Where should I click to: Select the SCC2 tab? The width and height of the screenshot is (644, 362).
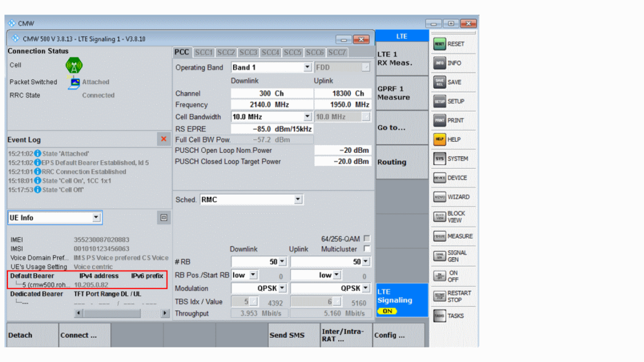point(226,52)
